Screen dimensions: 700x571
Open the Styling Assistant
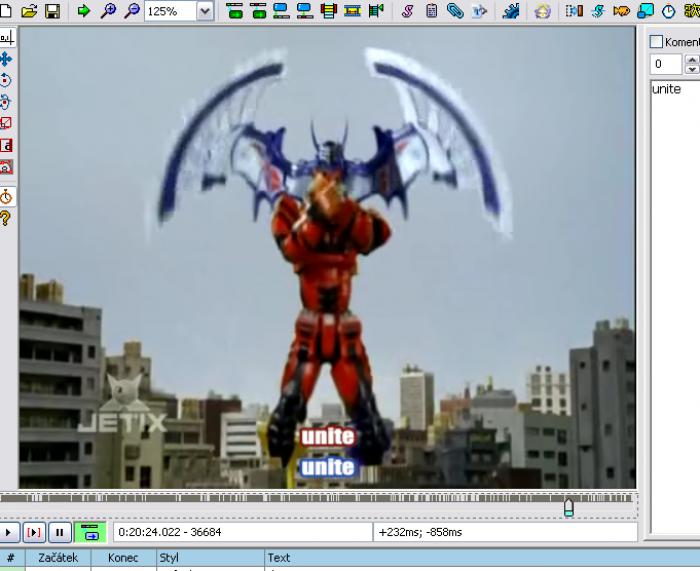point(598,10)
